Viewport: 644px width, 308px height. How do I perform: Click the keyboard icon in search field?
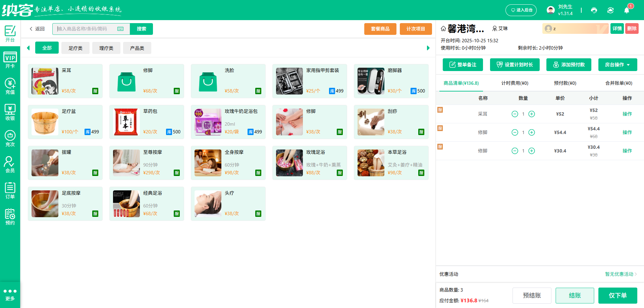(120, 29)
